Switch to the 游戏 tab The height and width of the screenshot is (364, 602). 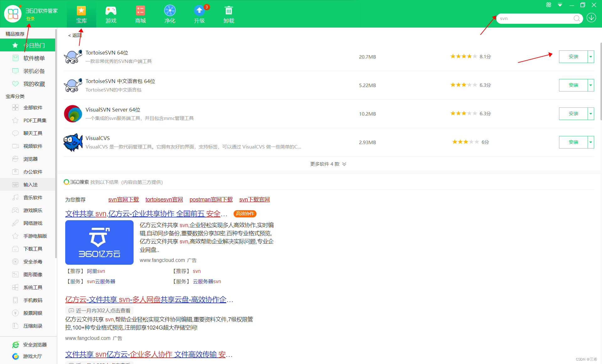[x=111, y=14]
